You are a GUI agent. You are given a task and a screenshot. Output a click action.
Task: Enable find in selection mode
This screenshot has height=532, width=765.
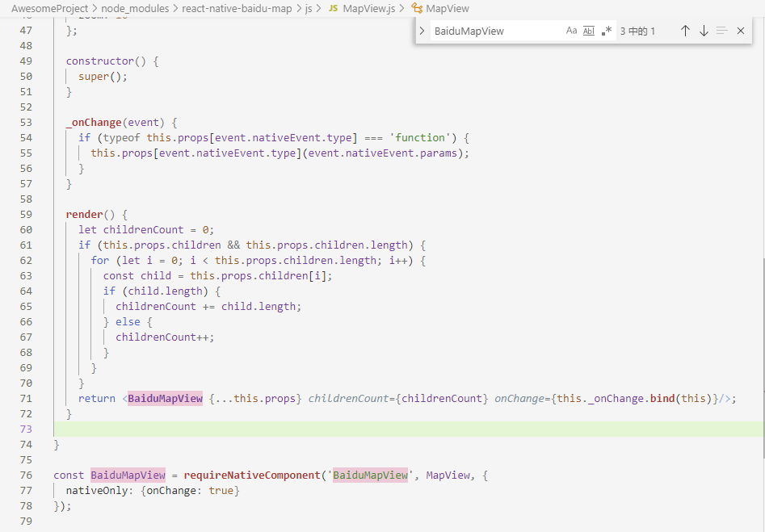(x=721, y=30)
